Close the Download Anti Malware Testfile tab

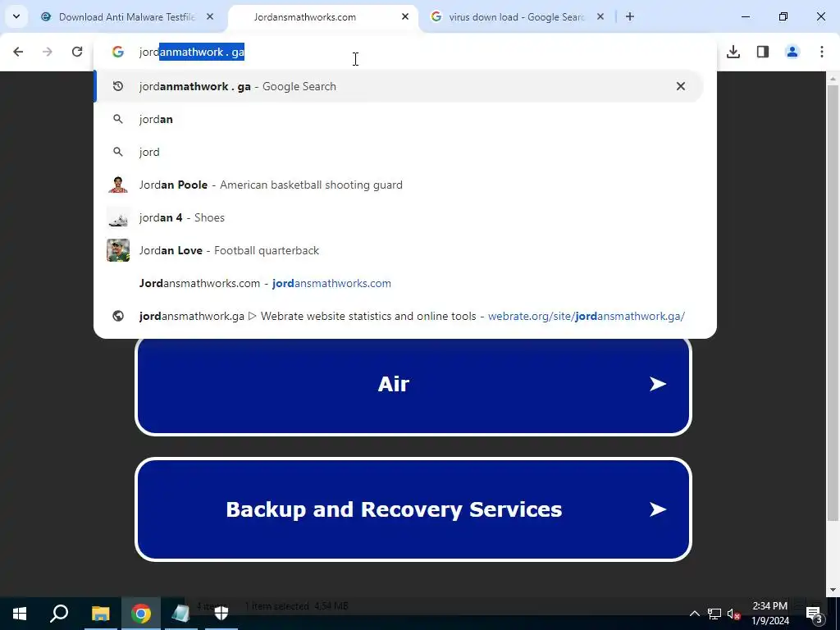point(210,16)
